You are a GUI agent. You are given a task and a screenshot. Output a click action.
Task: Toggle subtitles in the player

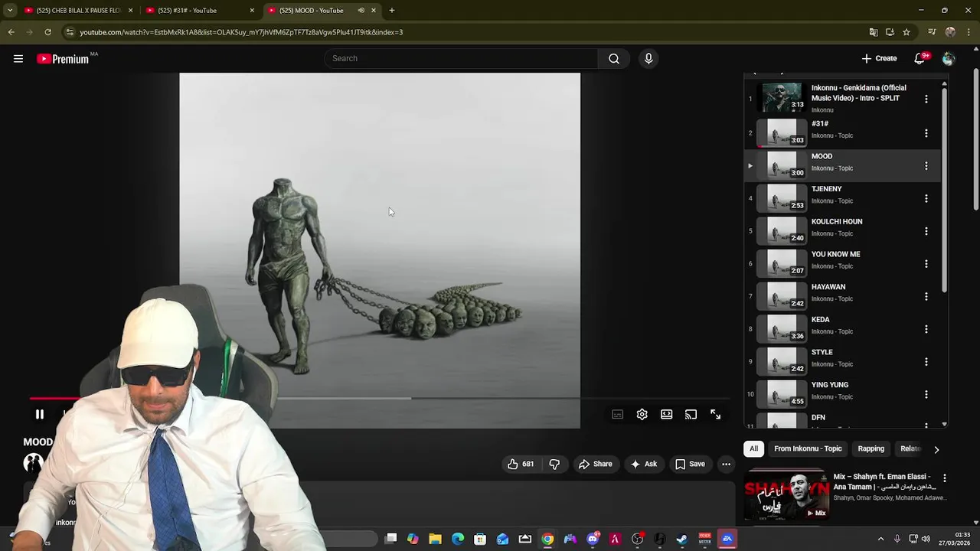617,414
